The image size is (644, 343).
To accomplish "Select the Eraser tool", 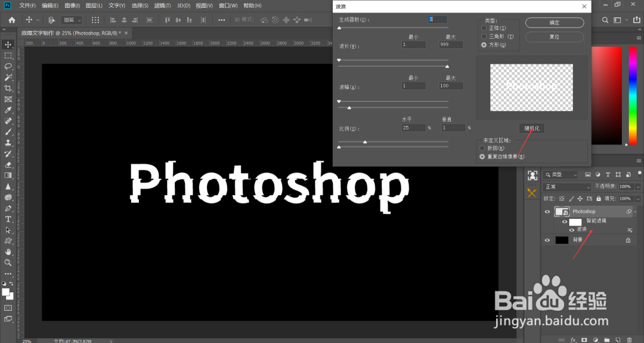I will pos(8,165).
